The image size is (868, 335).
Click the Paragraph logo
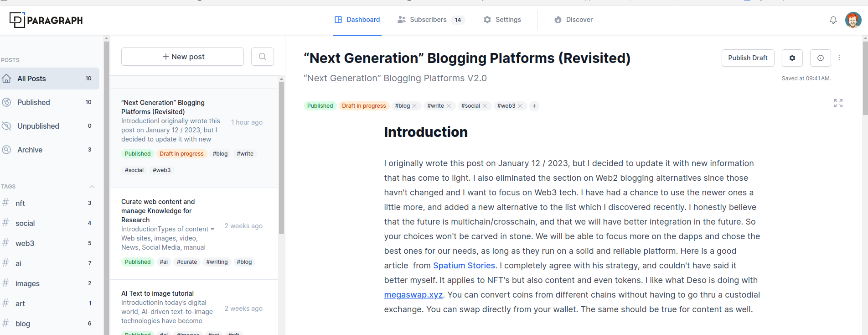click(46, 20)
